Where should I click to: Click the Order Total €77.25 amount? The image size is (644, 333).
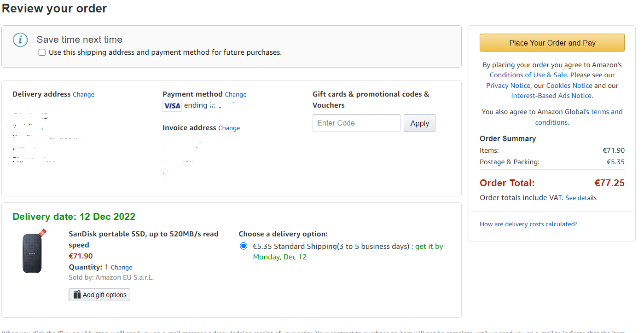point(609,183)
